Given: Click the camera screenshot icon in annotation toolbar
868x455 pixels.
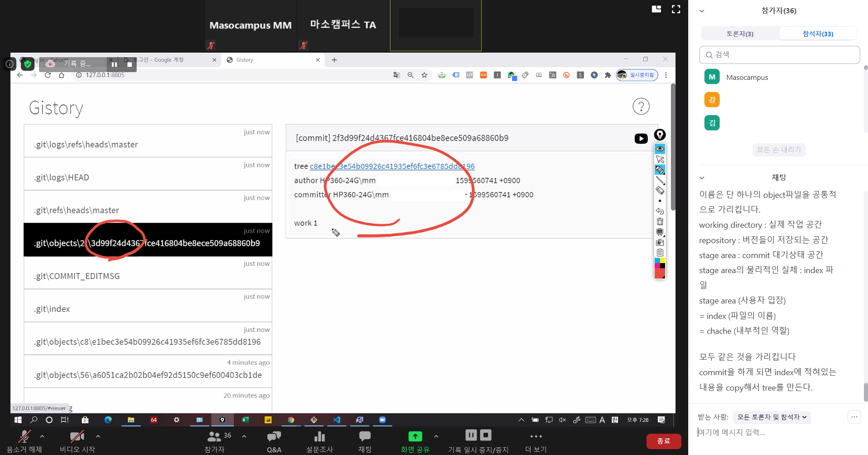Looking at the screenshot, I should pos(660,242).
